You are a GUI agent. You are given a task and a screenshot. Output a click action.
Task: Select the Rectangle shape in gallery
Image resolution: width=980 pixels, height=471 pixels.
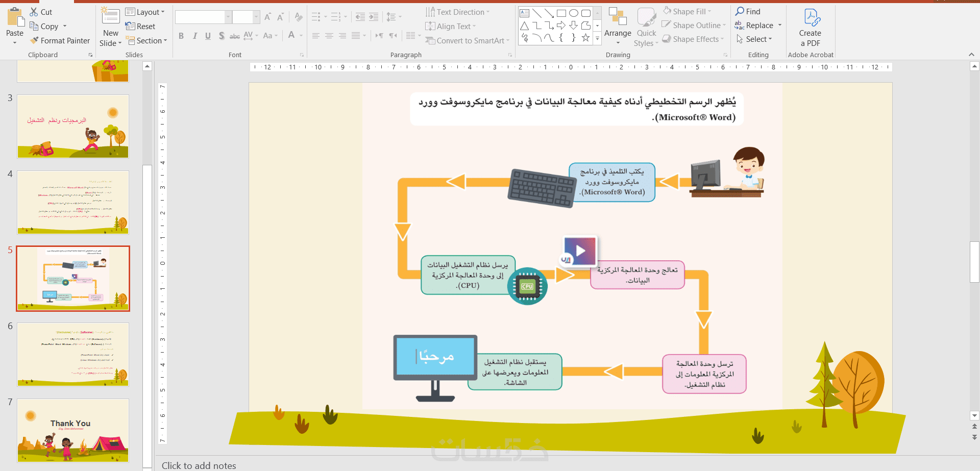[x=561, y=13]
